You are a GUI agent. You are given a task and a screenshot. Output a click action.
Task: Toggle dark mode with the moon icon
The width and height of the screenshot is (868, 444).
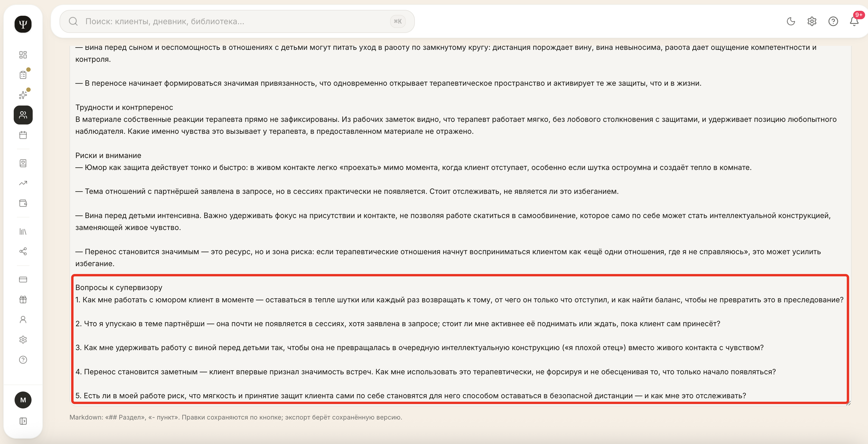791,22
